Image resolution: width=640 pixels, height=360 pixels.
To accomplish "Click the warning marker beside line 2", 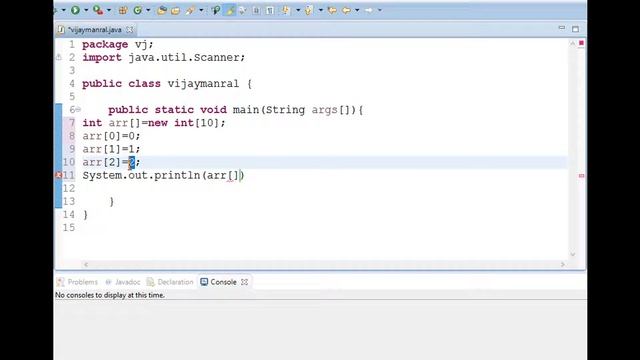I will (59, 58).
